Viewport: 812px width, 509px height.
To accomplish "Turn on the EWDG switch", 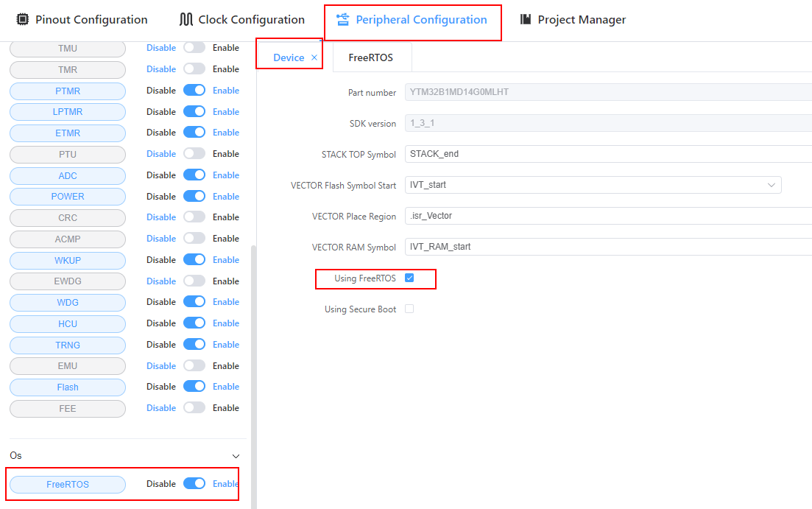I will pos(194,281).
